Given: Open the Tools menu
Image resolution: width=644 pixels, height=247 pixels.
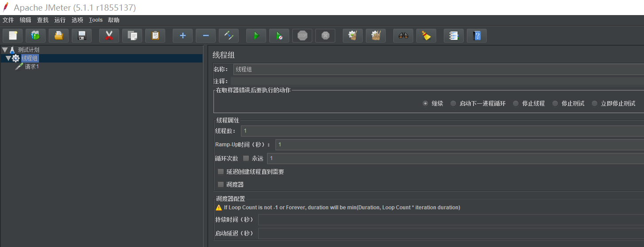Looking at the screenshot, I should 96,20.
